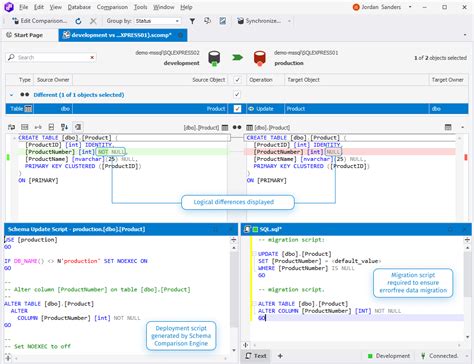Click the red marker on right diff overview bar
The height and width of the screenshot is (364, 474).
(466, 157)
